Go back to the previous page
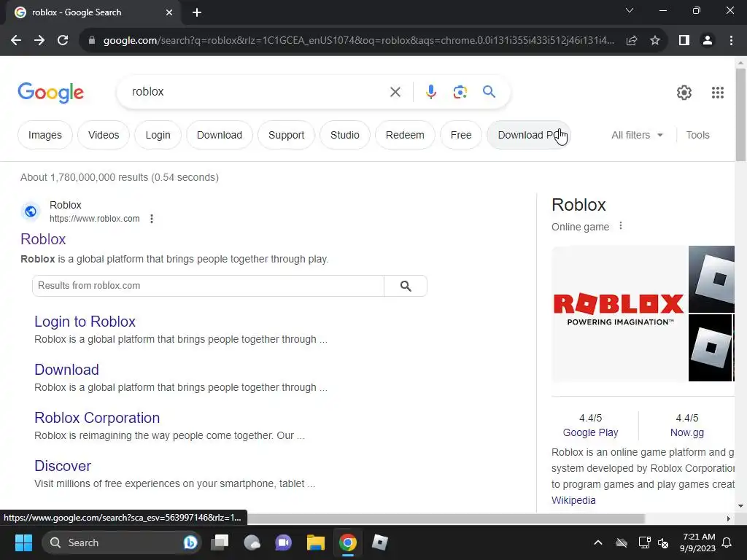The image size is (747, 560). point(16,41)
